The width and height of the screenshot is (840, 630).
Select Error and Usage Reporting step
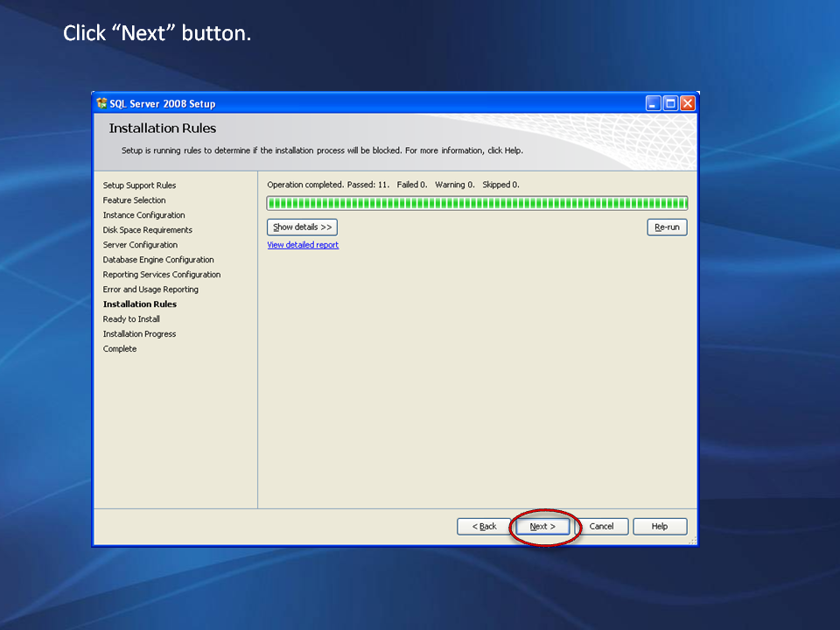150,290
